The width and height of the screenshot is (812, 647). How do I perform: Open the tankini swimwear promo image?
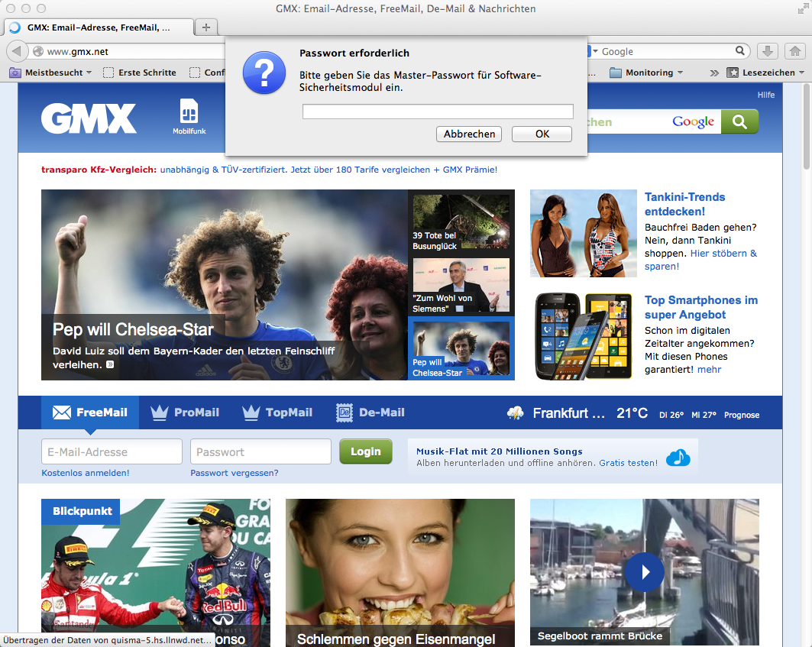pyautogui.click(x=583, y=233)
